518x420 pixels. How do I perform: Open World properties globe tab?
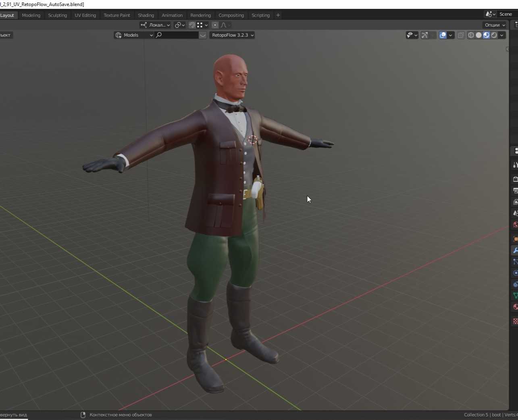point(515,225)
